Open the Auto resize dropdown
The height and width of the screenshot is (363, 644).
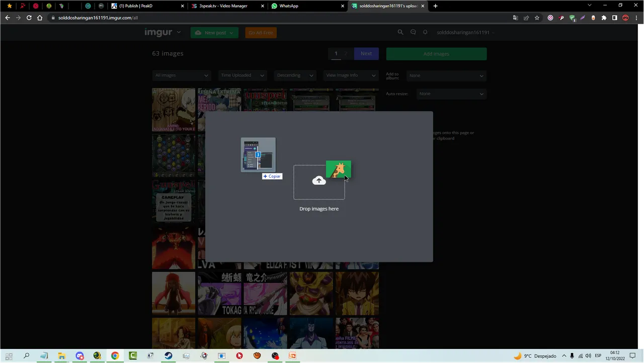tap(451, 94)
